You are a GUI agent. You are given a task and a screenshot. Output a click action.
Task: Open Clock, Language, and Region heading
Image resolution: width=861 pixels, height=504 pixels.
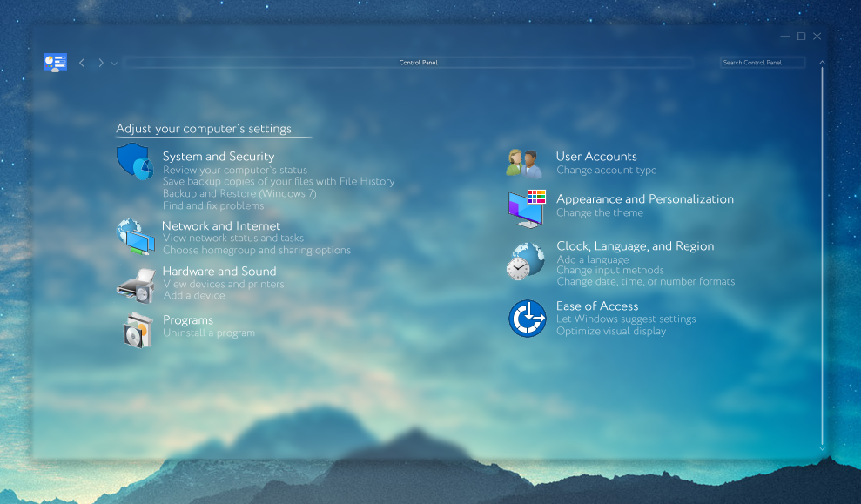point(636,246)
